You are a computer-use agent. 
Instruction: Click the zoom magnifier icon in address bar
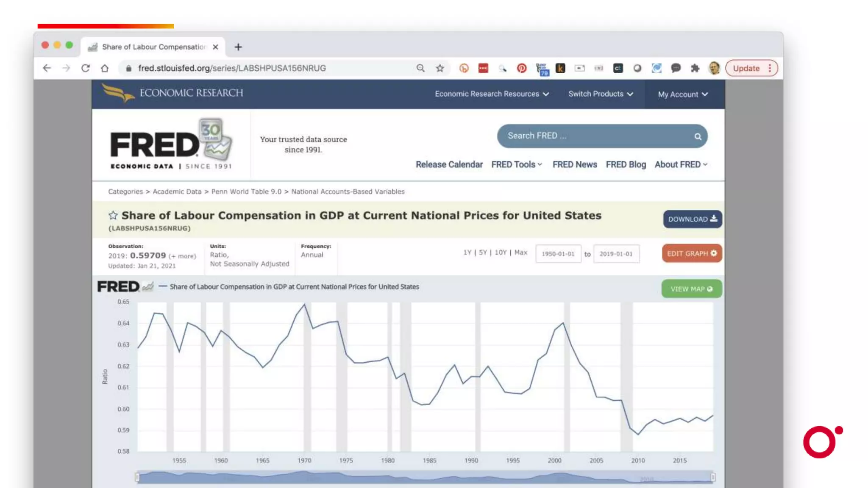coord(420,68)
